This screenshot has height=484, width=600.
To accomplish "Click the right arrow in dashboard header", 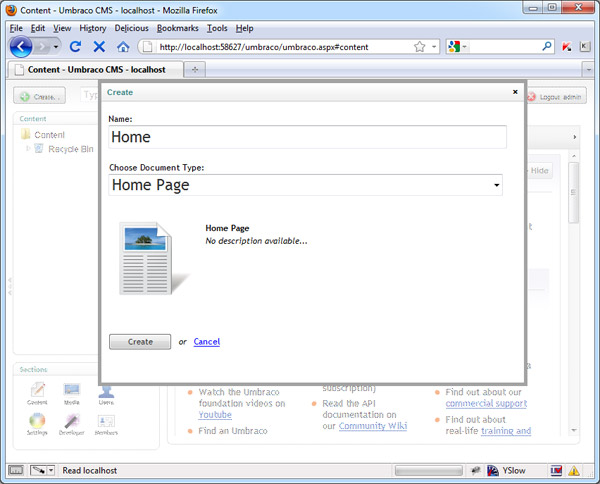I will coord(574,137).
